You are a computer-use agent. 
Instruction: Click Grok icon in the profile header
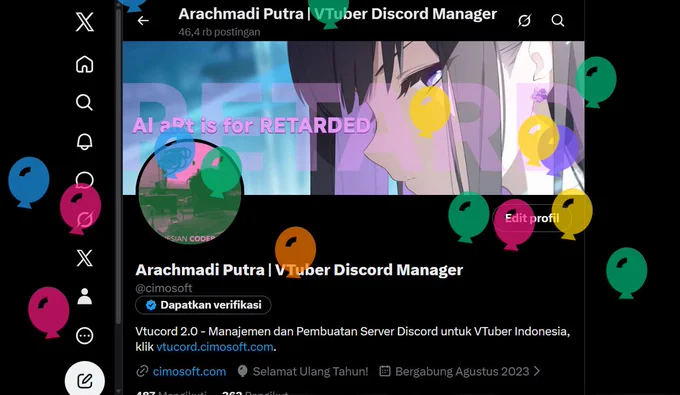524,20
